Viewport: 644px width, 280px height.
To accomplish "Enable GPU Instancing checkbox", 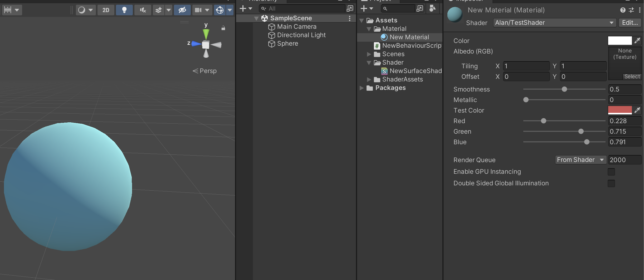I will pyautogui.click(x=611, y=172).
